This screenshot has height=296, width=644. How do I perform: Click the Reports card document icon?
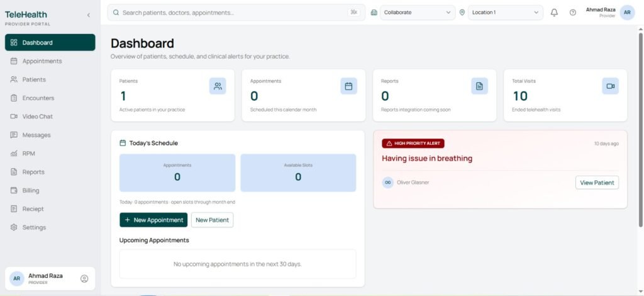(479, 86)
